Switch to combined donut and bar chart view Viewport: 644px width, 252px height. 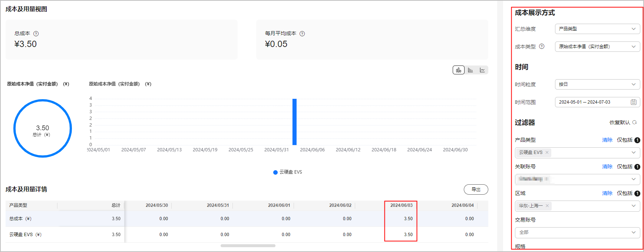(459, 70)
